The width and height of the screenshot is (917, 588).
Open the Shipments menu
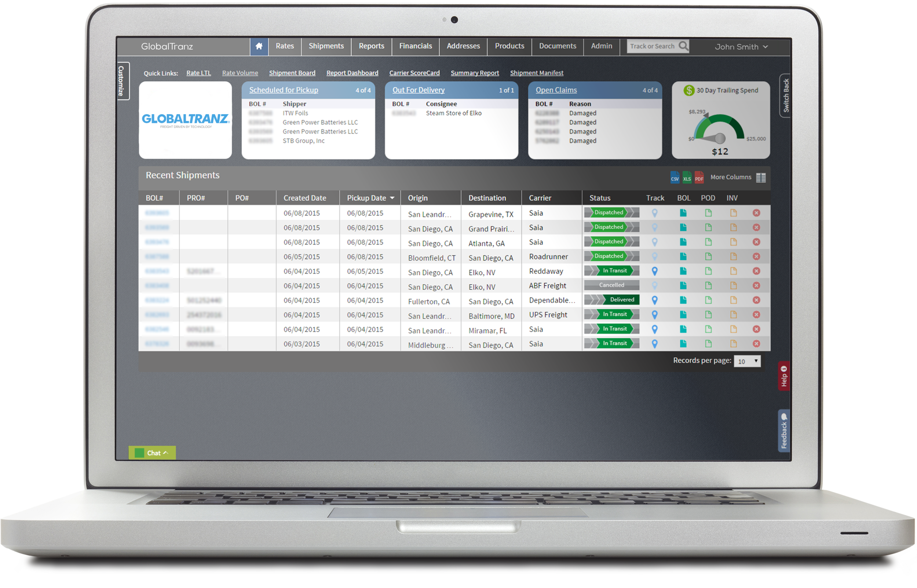(x=326, y=46)
